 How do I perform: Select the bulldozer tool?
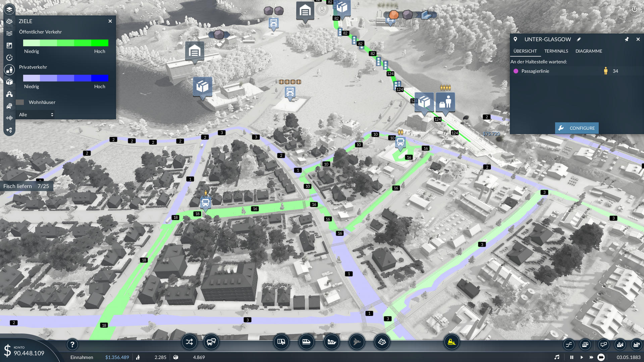pos(451,342)
